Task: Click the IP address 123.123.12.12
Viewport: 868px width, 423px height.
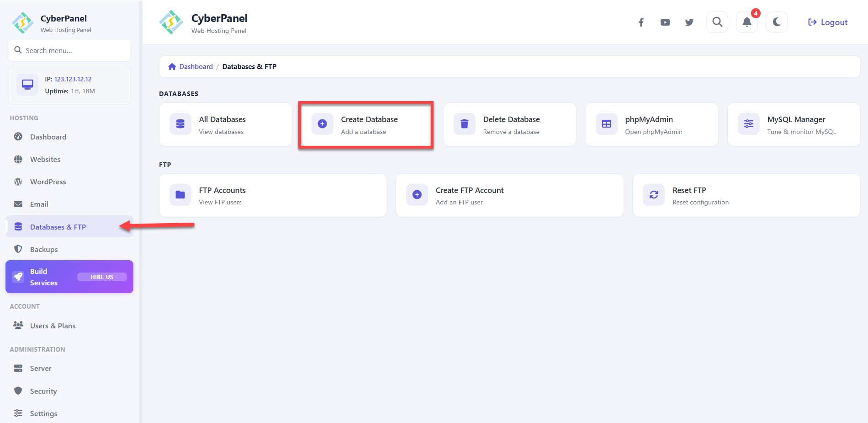Action: coord(73,79)
